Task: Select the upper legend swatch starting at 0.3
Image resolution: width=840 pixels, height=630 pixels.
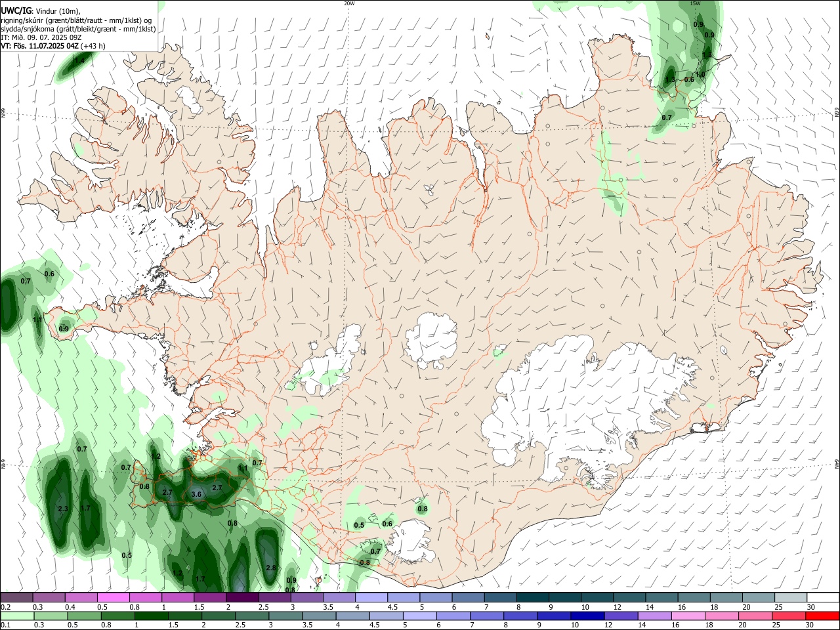Action: click(49, 597)
